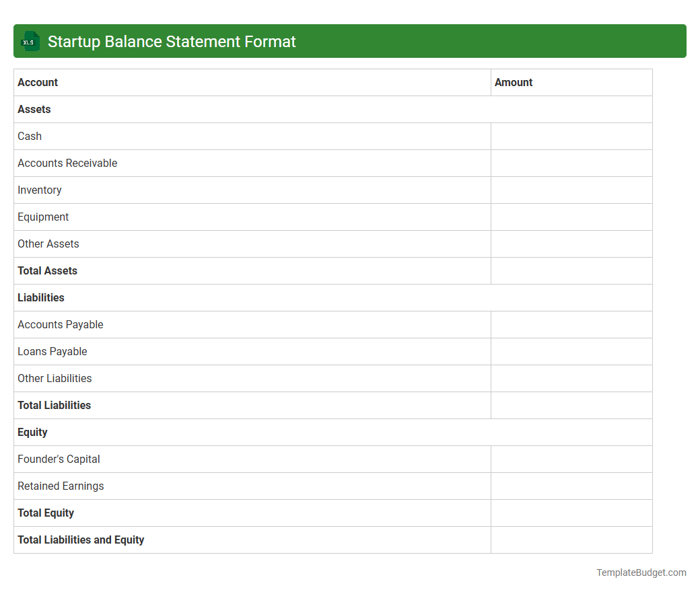Image resolution: width=700 pixels, height=592 pixels.
Task: Click the Other Assets label
Action: tap(48, 244)
